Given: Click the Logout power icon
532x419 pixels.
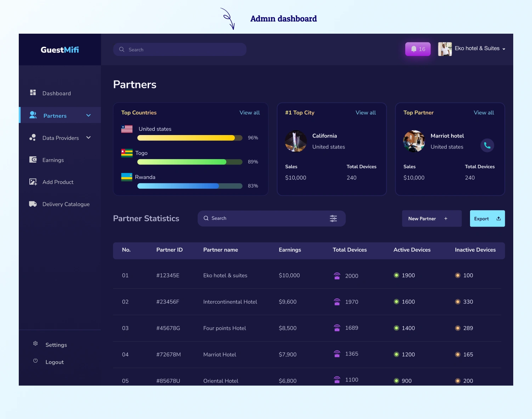Looking at the screenshot, I should [x=35, y=361].
